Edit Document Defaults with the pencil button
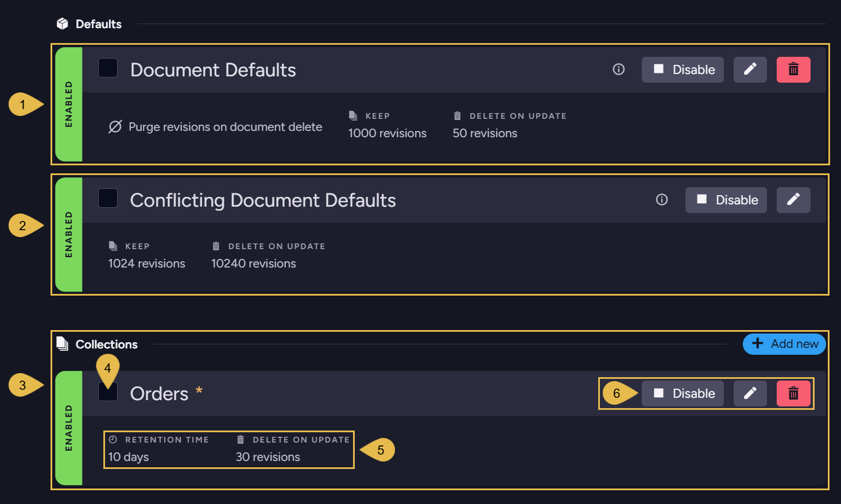This screenshot has width=841, height=504. pyautogui.click(x=750, y=69)
